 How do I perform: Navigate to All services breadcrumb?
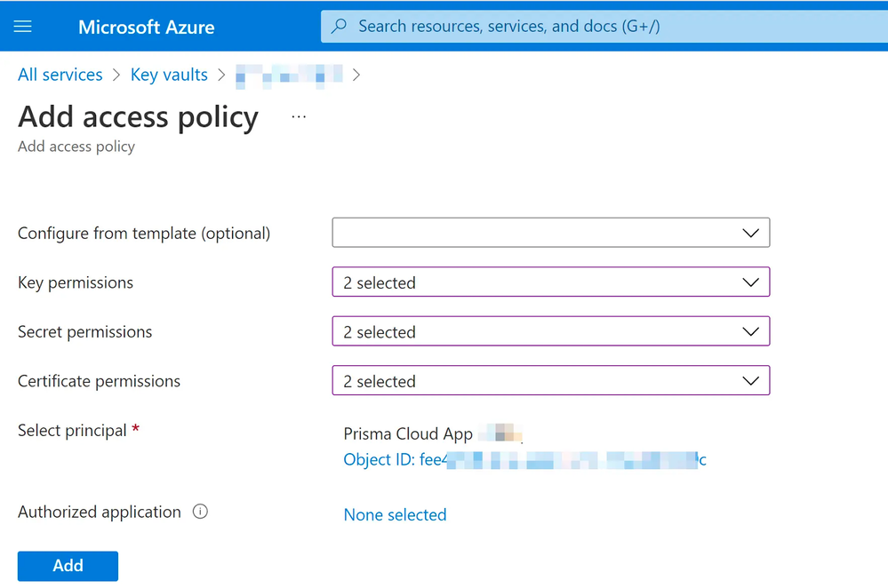coord(60,75)
